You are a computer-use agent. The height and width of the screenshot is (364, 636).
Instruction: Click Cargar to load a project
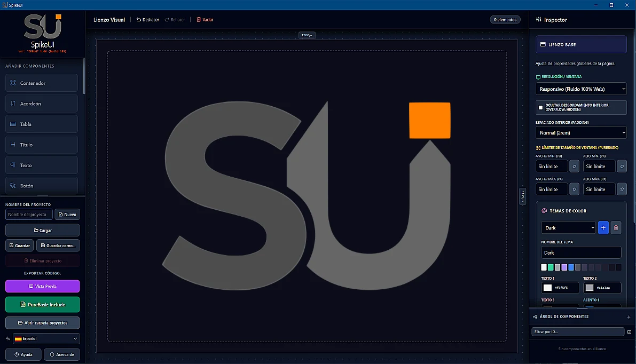tap(42, 230)
